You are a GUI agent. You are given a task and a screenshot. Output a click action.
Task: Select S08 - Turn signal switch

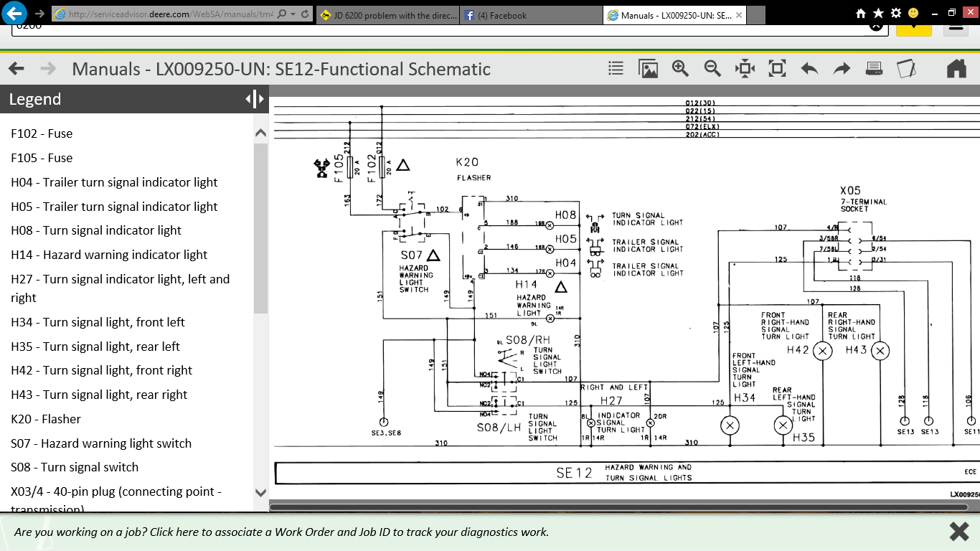[75, 467]
